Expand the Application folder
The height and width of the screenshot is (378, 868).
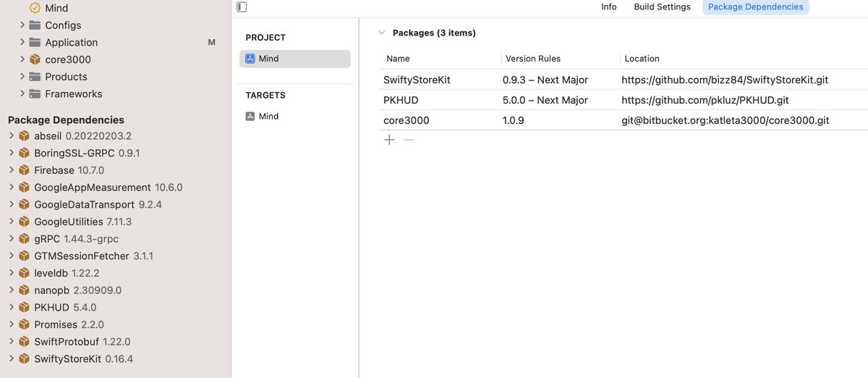click(x=22, y=42)
